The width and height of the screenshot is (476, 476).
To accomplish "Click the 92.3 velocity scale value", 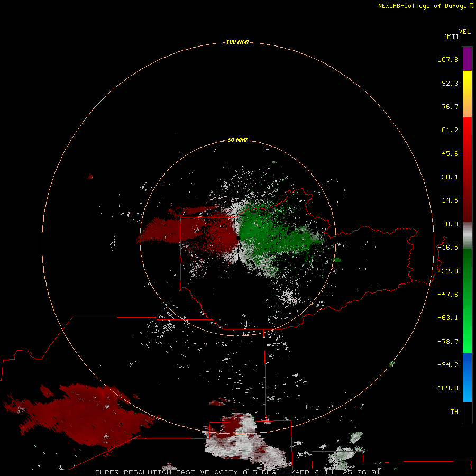I will [450, 83].
